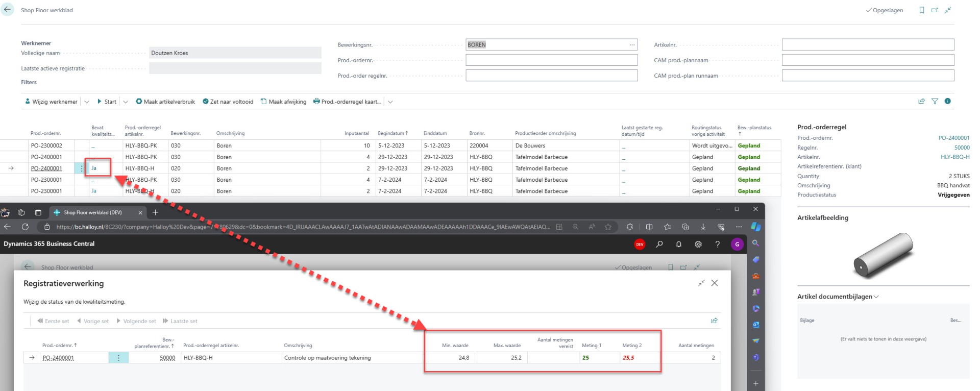This screenshot has height=391, width=980.
Task: Click browser back arrow in Edge window
Action: (7, 227)
